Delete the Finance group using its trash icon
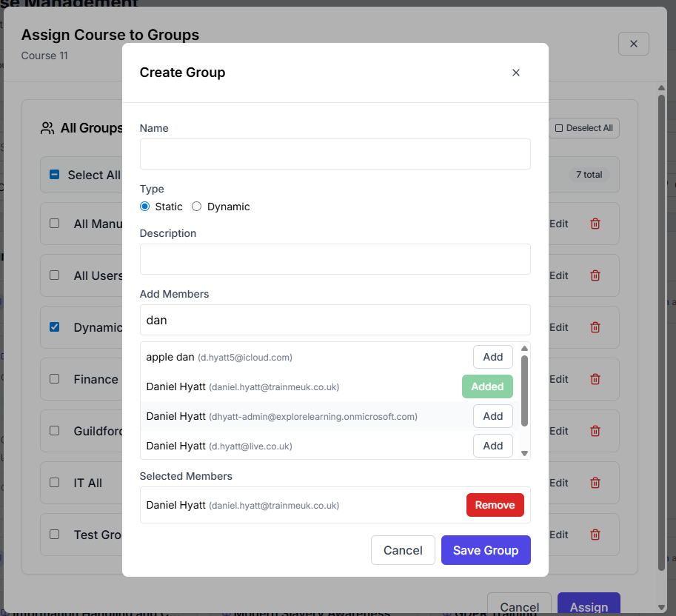Viewport: 676px width, 616px height. point(595,379)
